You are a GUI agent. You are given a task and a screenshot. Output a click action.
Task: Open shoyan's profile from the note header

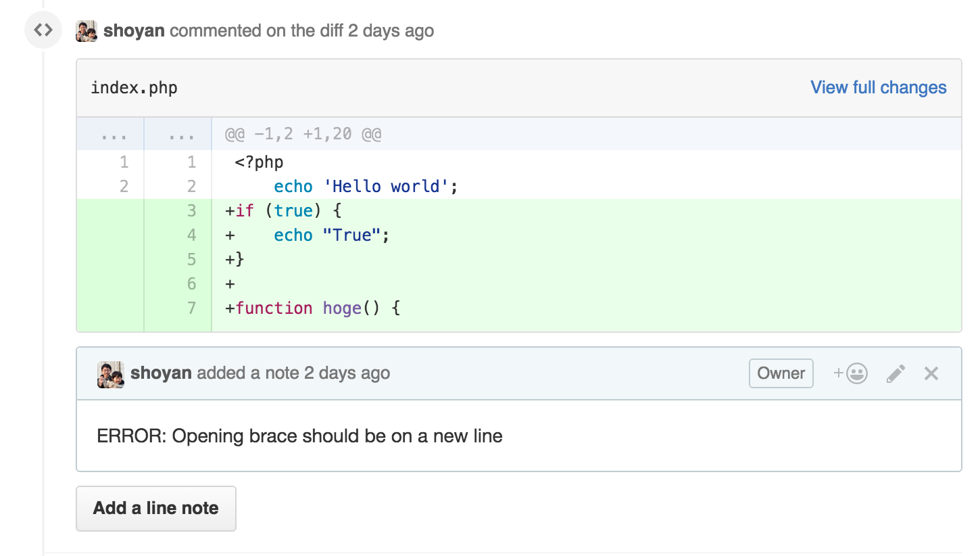click(x=161, y=373)
